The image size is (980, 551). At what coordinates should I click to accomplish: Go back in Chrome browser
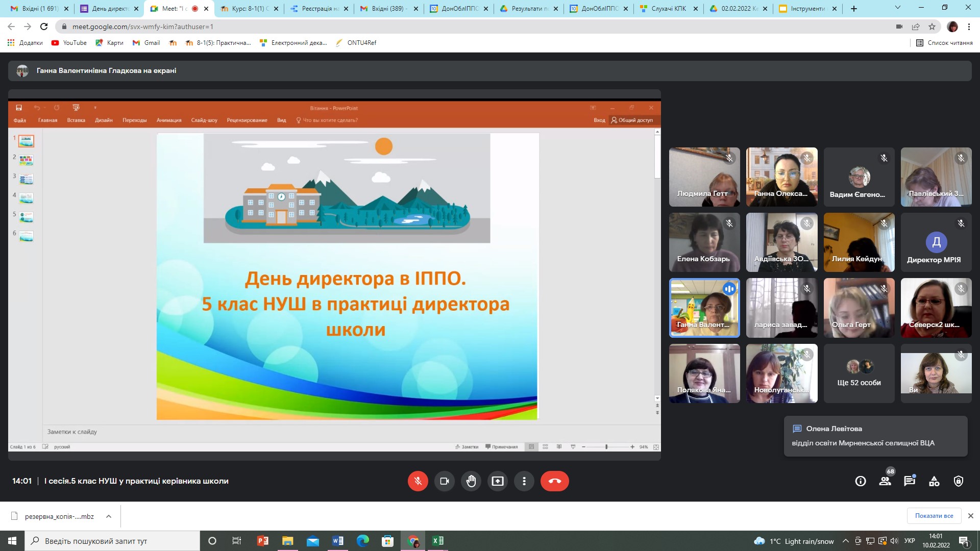(11, 27)
